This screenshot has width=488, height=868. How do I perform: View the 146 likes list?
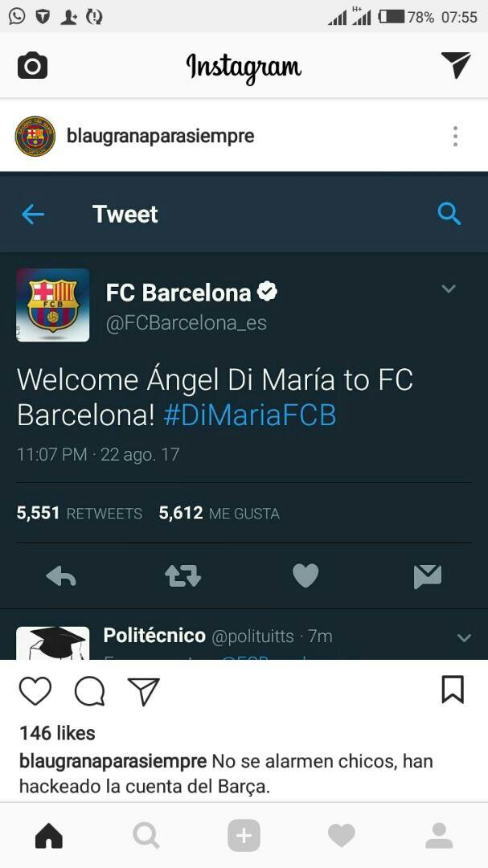pos(58,733)
